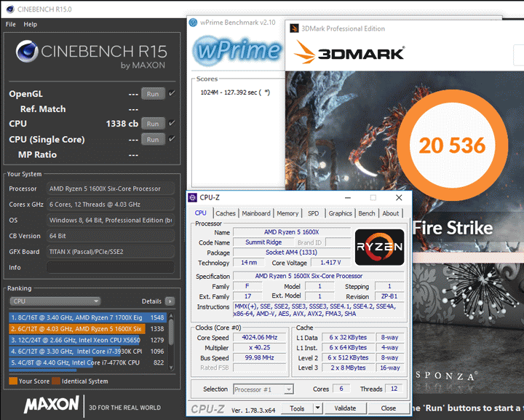Click the wPrime logo banner
The height and width of the screenshot is (420, 524).
pos(237,51)
